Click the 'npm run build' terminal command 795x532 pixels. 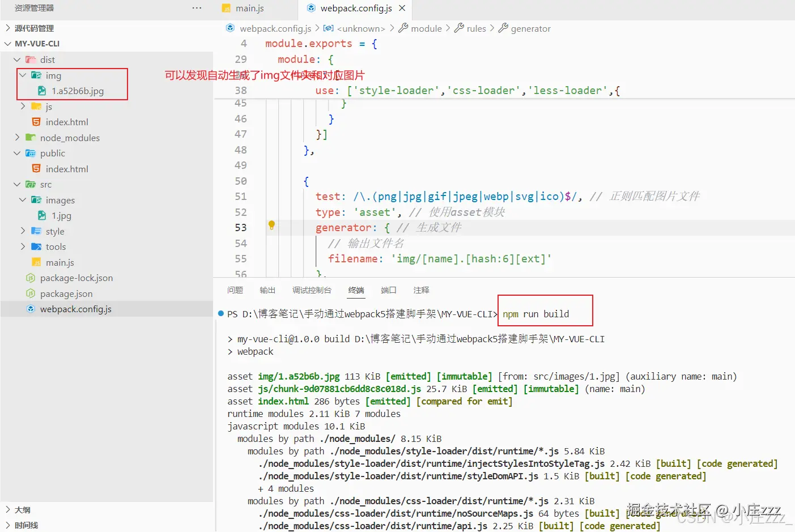point(536,314)
